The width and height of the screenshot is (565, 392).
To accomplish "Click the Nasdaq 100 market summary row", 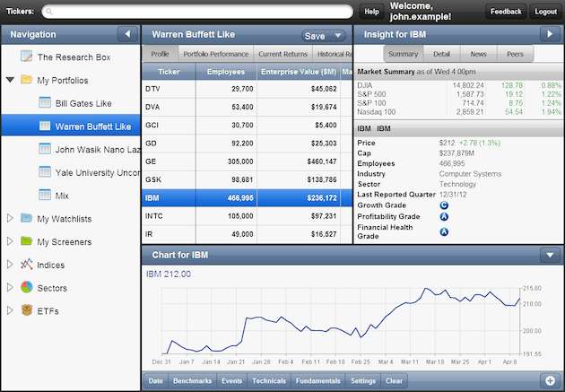I will (459, 112).
